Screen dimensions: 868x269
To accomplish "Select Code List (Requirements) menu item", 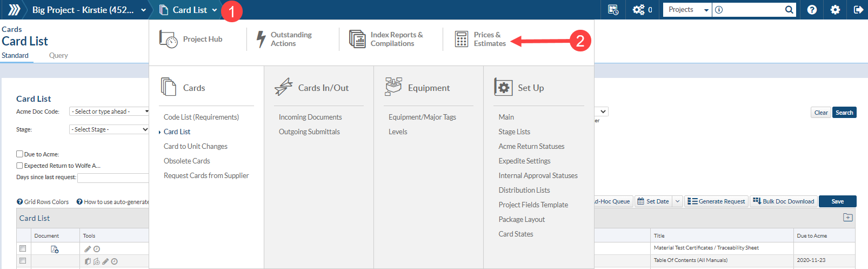I will tap(201, 117).
